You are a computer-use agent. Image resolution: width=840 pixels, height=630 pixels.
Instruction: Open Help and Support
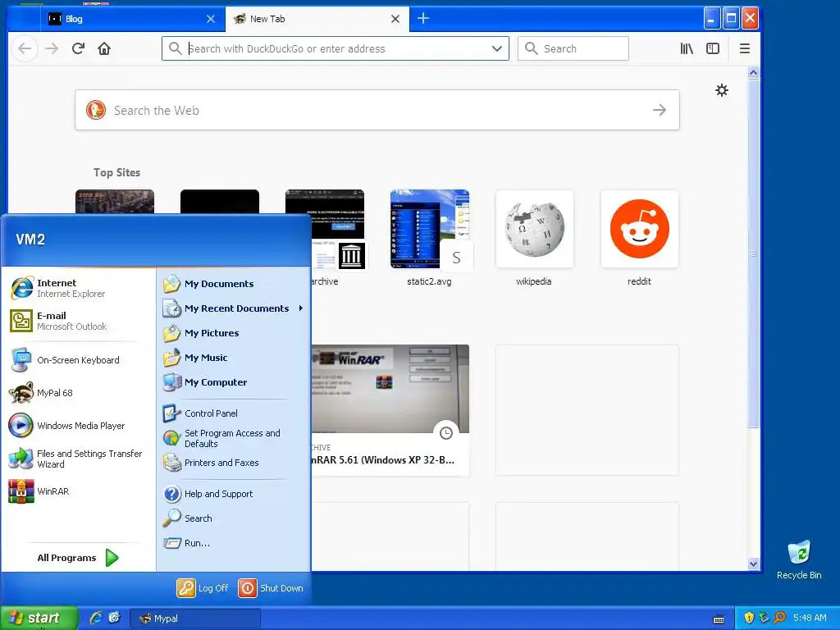pos(234,494)
